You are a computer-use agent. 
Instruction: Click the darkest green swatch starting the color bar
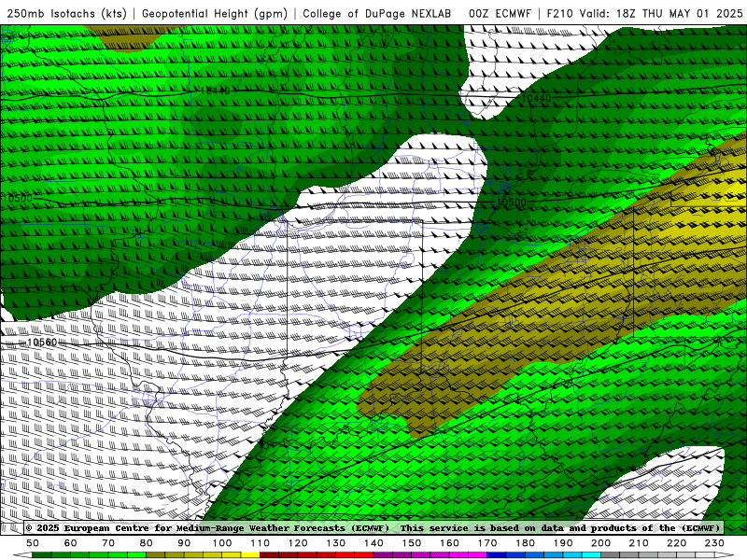(x=42, y=555)
